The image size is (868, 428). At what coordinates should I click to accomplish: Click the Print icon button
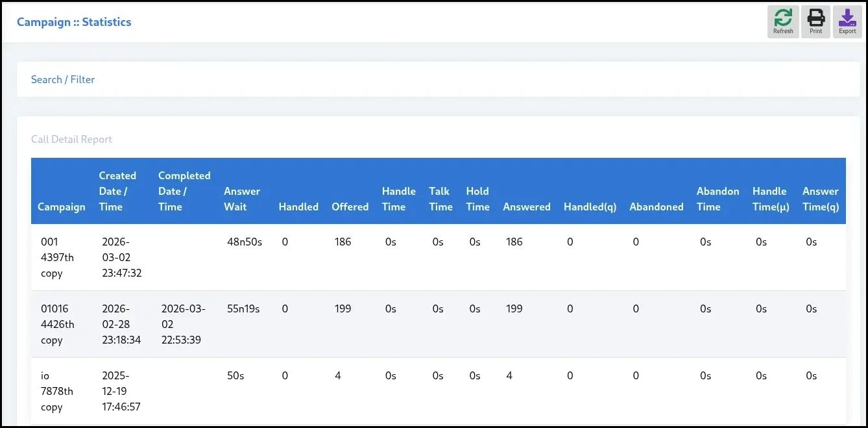click(x=815, y=21)
